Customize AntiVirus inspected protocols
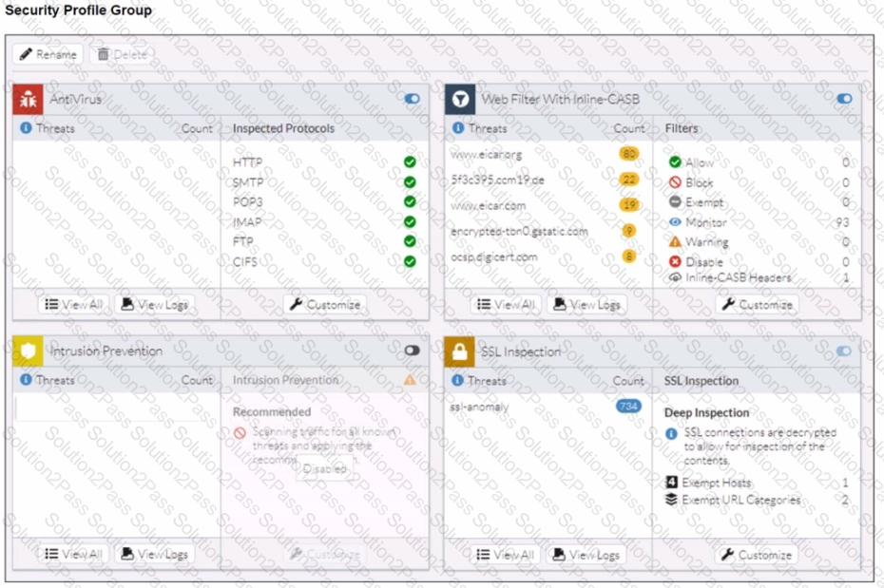The width and height of the screenshot is (884, 588). click(325, 305)
